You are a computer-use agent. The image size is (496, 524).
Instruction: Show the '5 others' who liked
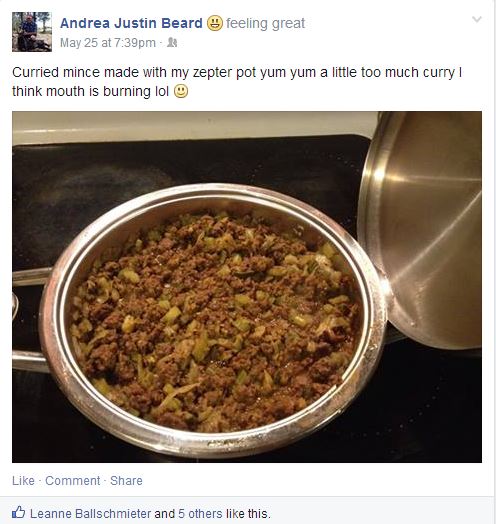coord(200,514)
